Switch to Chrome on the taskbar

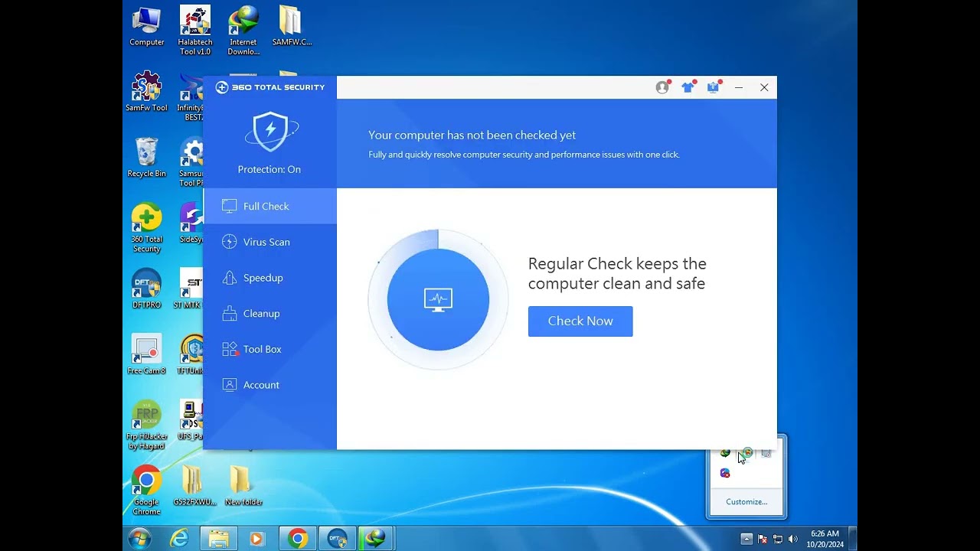(x=298, y=539)
